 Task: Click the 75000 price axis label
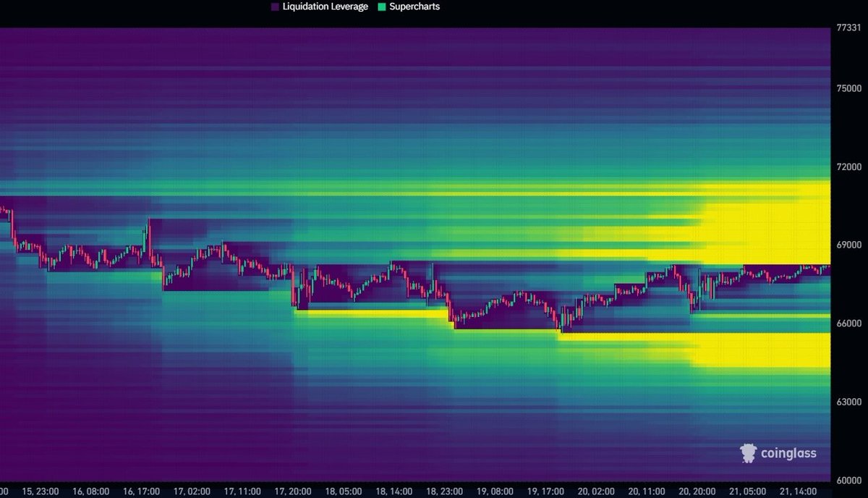click(848, 88)
